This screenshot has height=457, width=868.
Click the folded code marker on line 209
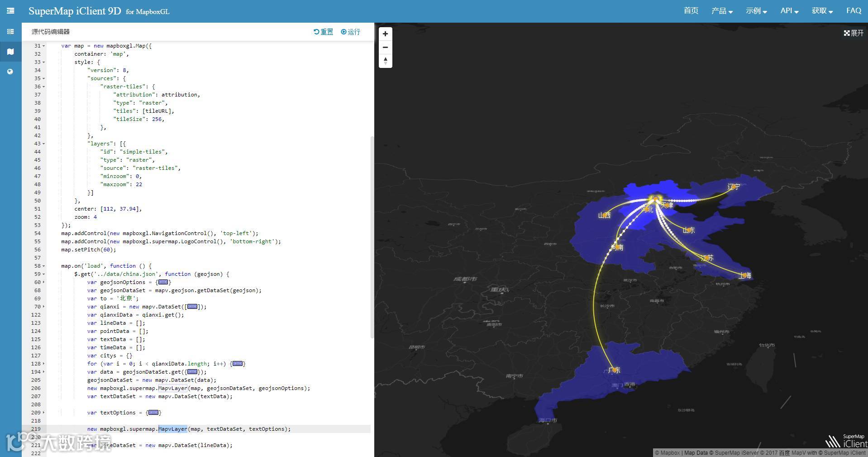[153, 413]
